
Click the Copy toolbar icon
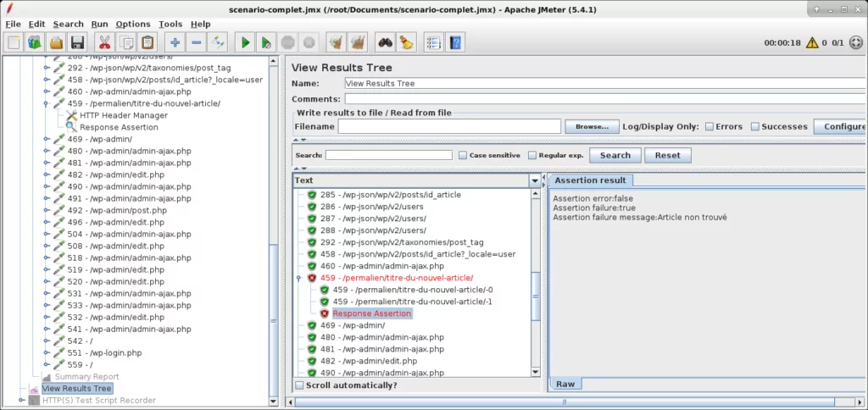click(x=127, y=42)
